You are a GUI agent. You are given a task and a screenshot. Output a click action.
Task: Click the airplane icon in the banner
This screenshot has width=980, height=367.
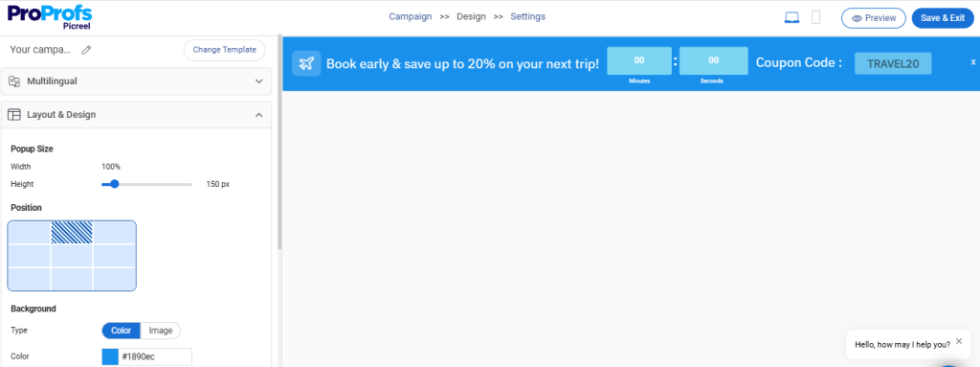(x=306, y=63)
